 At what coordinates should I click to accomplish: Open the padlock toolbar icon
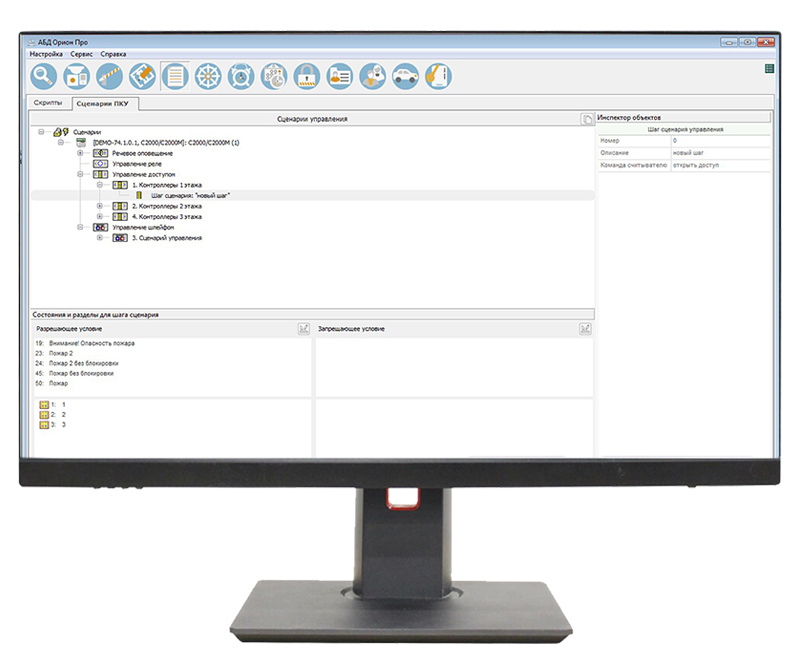[x=306, y=76]
